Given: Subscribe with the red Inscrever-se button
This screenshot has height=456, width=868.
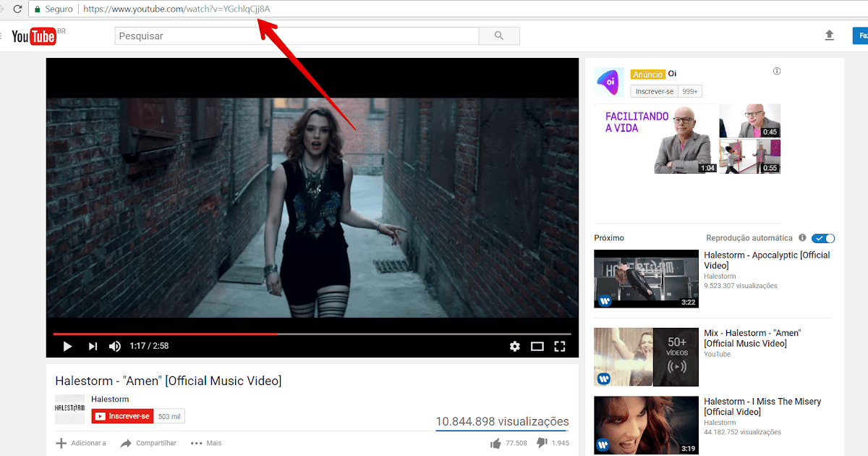Looking at the screenshot, I should tap(122, 416).
